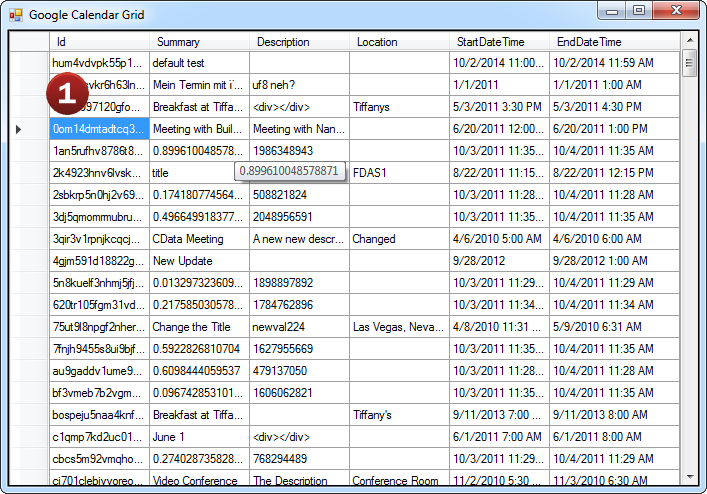Select row header of 'default test' row
Image resolution: width=707 pixels, height=494 pixels.
point(29,62)
